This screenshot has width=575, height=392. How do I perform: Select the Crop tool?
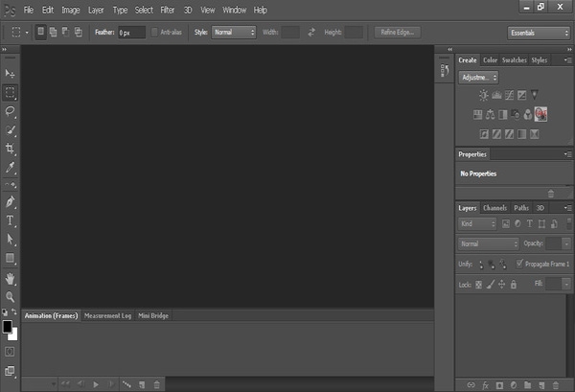coord(11,149)
